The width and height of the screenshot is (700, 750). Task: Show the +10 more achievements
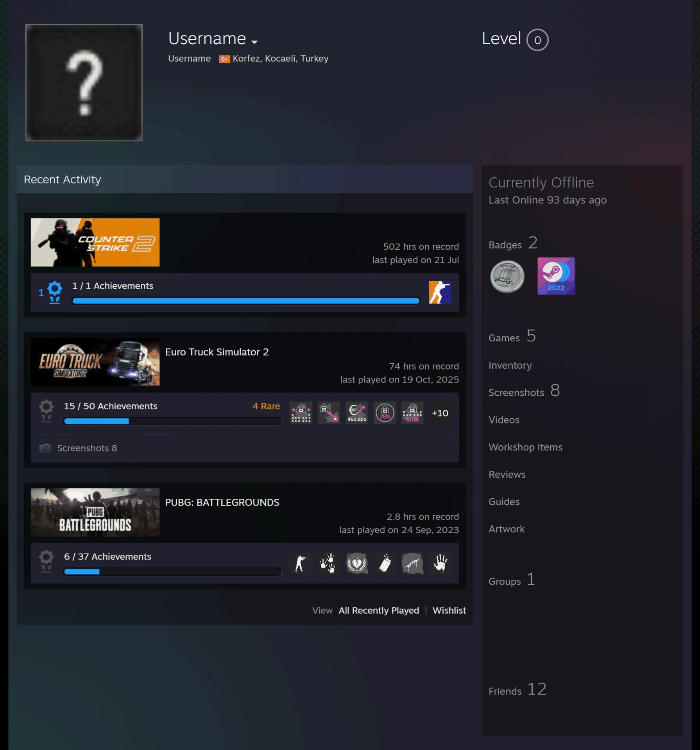pyautogui.click(x=440, y=413)
